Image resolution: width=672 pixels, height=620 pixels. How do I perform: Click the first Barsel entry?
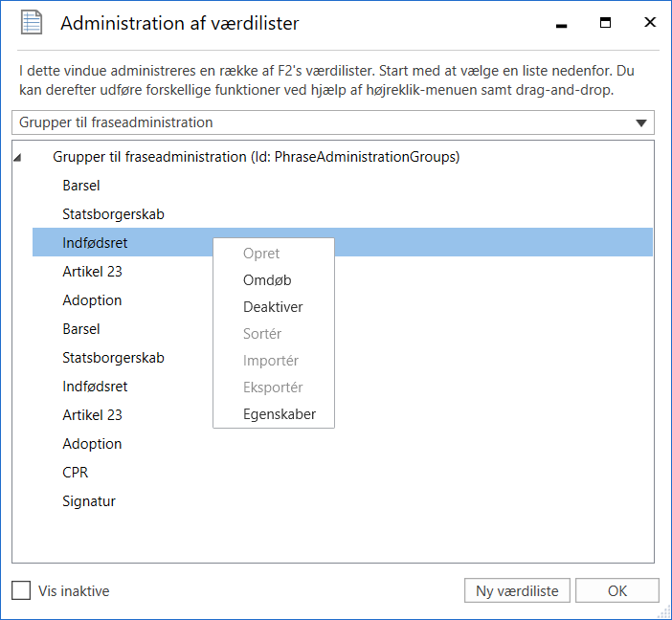(81, 186)
